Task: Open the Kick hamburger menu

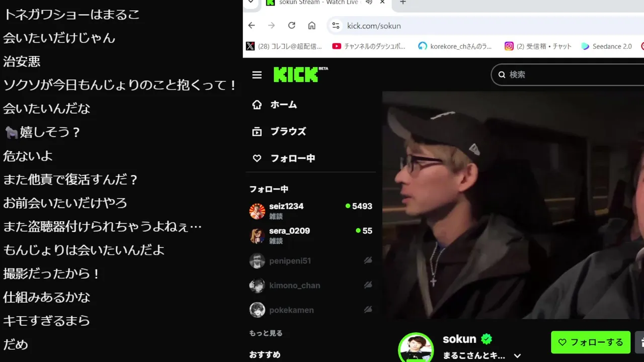Action: coord(257,75)
